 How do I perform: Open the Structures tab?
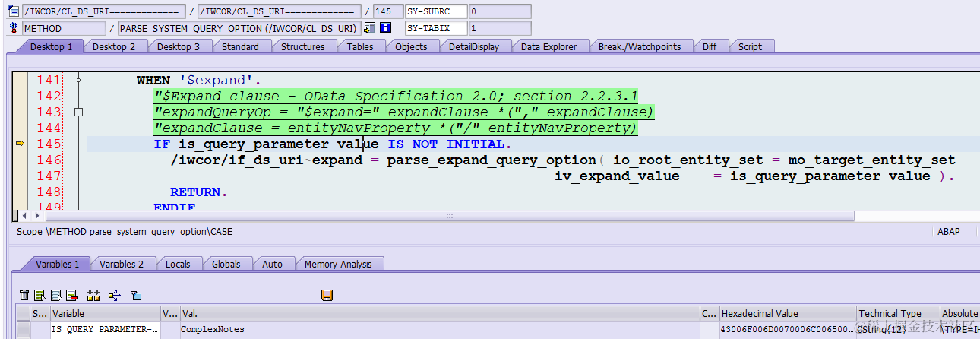pyautogui.click(x=303, y=46)
